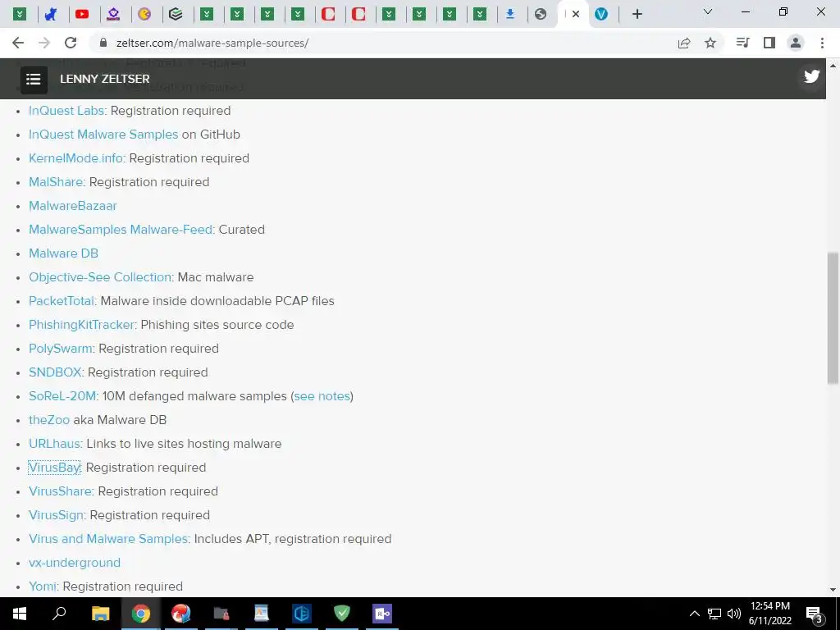Open Windows taskbar search
The image size is (840, 630).
[59, 614]
